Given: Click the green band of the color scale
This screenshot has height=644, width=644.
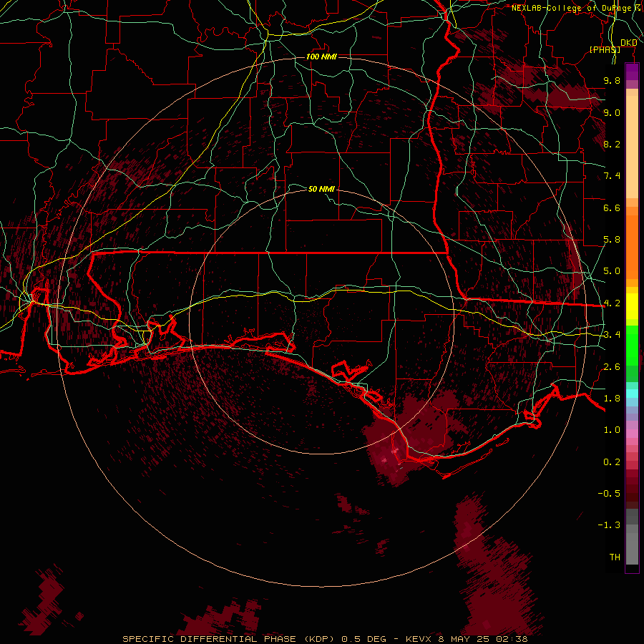Looking at the screenshot, I should pyautogui.click(x=632, y=345).
